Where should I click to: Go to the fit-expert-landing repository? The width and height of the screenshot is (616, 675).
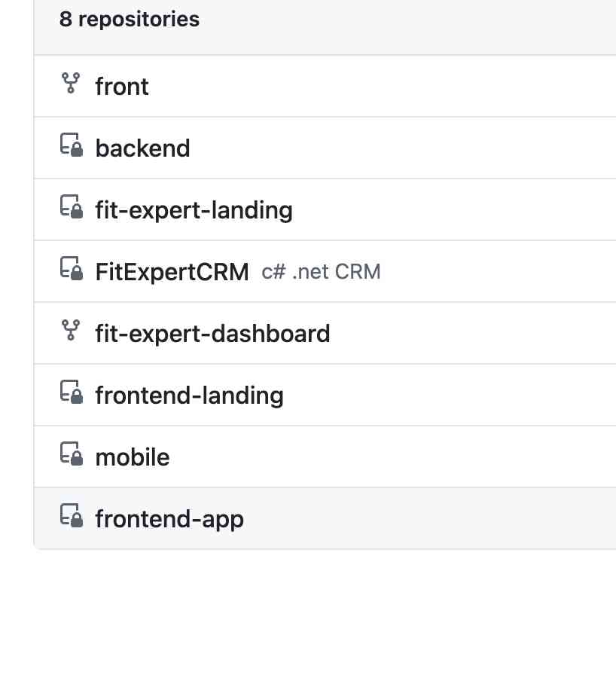point(194,210)
